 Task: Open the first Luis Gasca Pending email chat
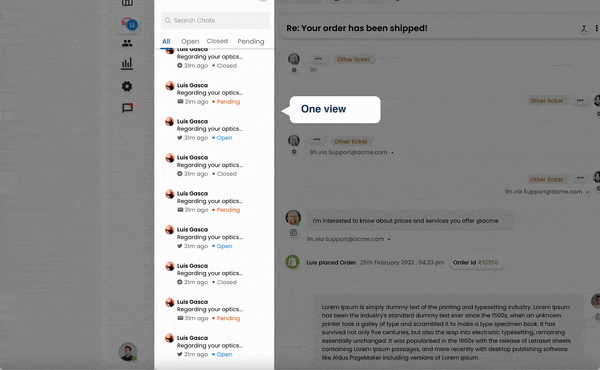pyautogui.click(x=214, y=93)
